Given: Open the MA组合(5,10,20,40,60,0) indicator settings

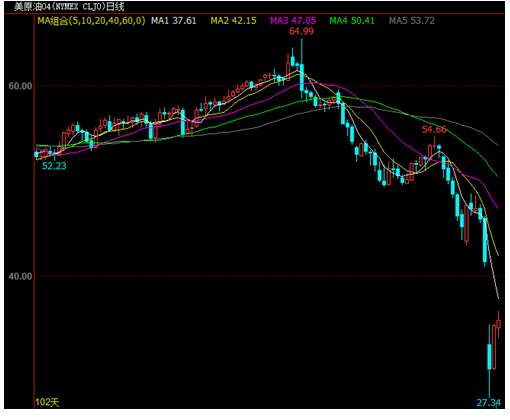Looking at the screenshot, I should [x=91, y=21].
